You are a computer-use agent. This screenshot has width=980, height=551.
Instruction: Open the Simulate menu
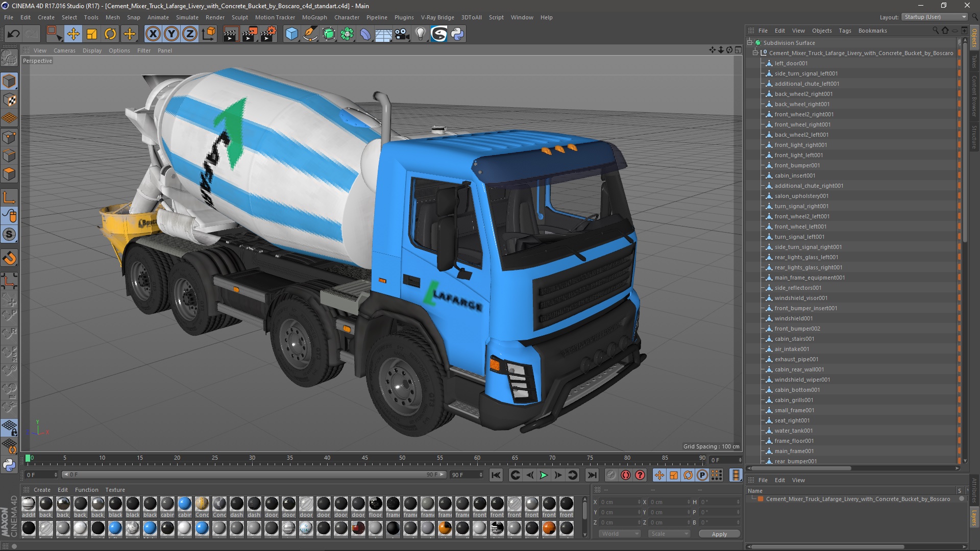point(187,17)
